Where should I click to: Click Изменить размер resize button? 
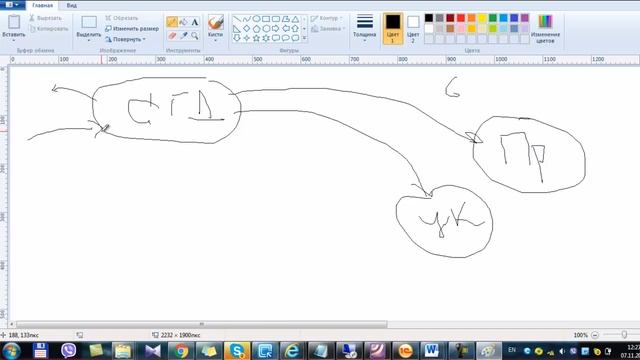tap(132, 29)
